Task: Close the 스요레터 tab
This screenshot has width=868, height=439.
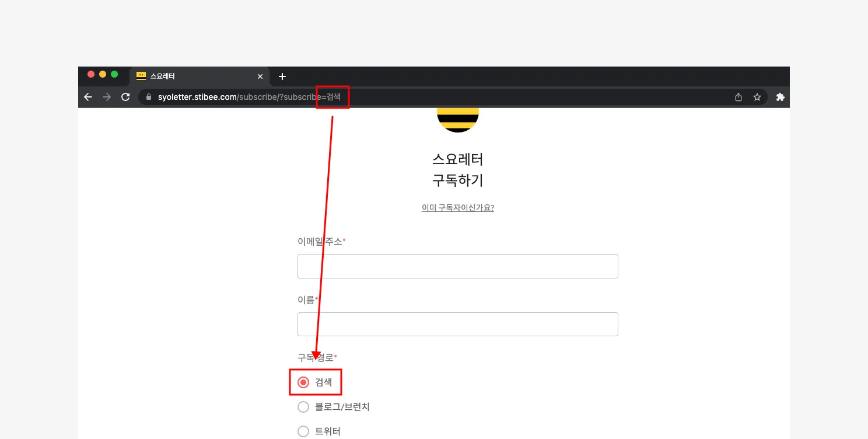Action: pos(260,76)
